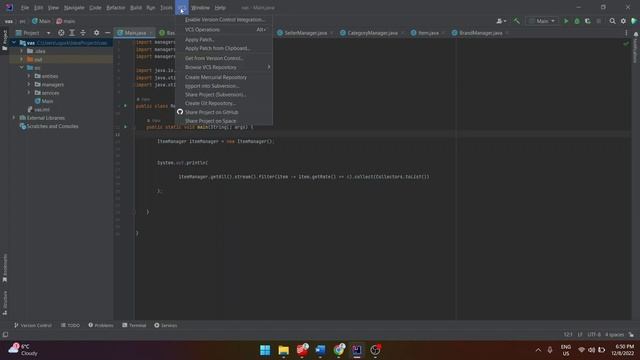
Task: Select Create Git Repository menu item
Action: point(224,103)
